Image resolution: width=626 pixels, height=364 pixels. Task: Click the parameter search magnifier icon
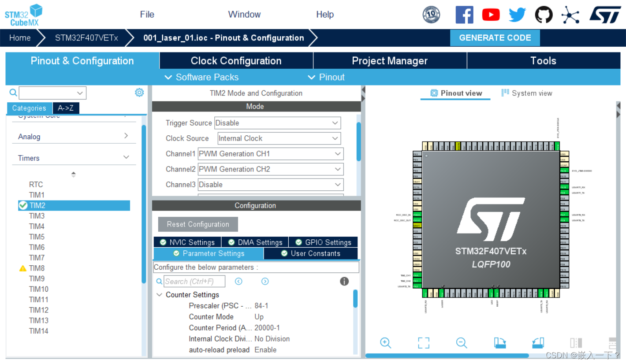point(159,281)
